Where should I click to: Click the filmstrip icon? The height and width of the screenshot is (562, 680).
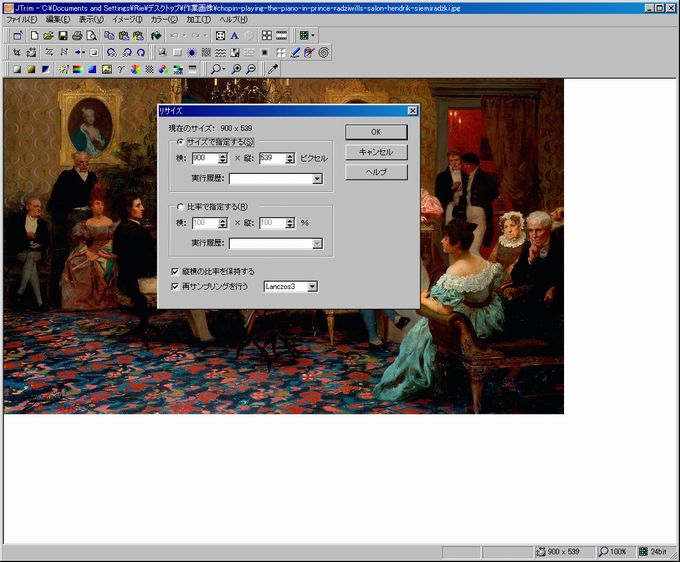pyautogui.click(x=281, y=36)
